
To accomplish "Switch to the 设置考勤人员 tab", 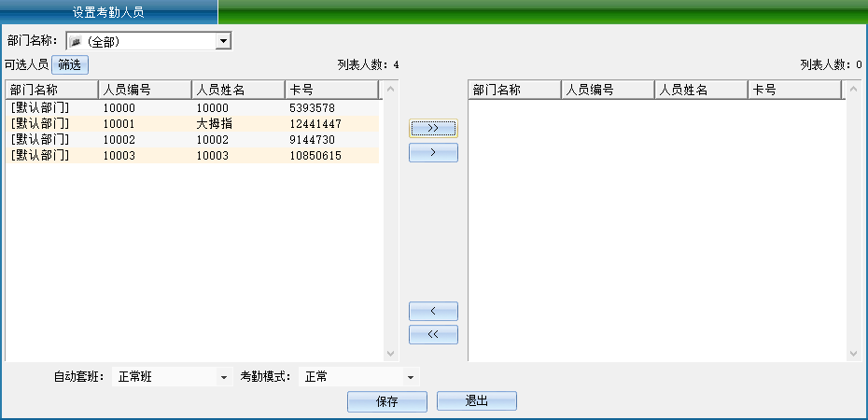I will (x=108, y=12).
